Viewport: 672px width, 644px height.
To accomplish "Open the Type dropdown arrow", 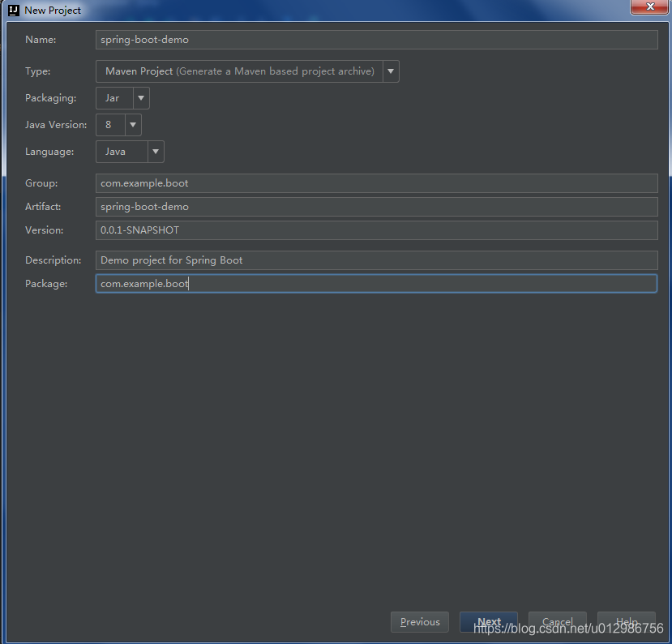I will pyautogui.click(x=391, y=71).
